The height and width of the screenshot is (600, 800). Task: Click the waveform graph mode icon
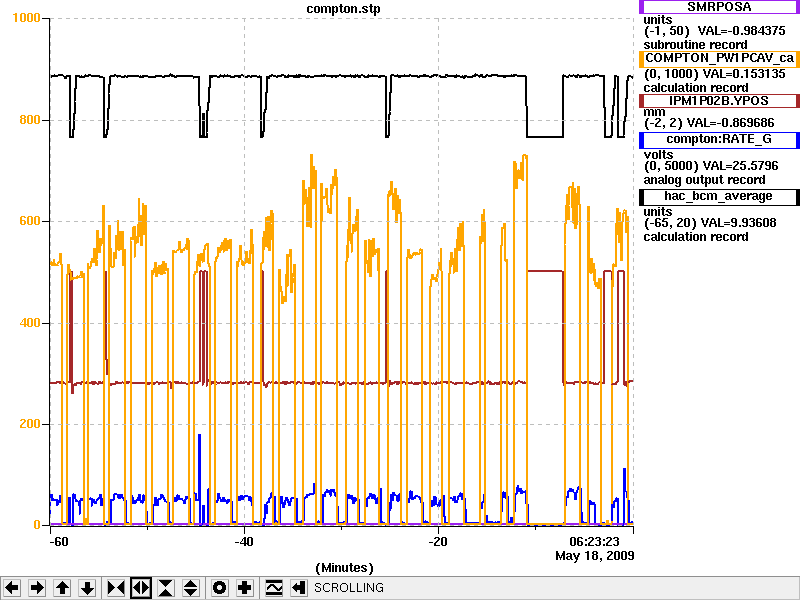(274, 588)
